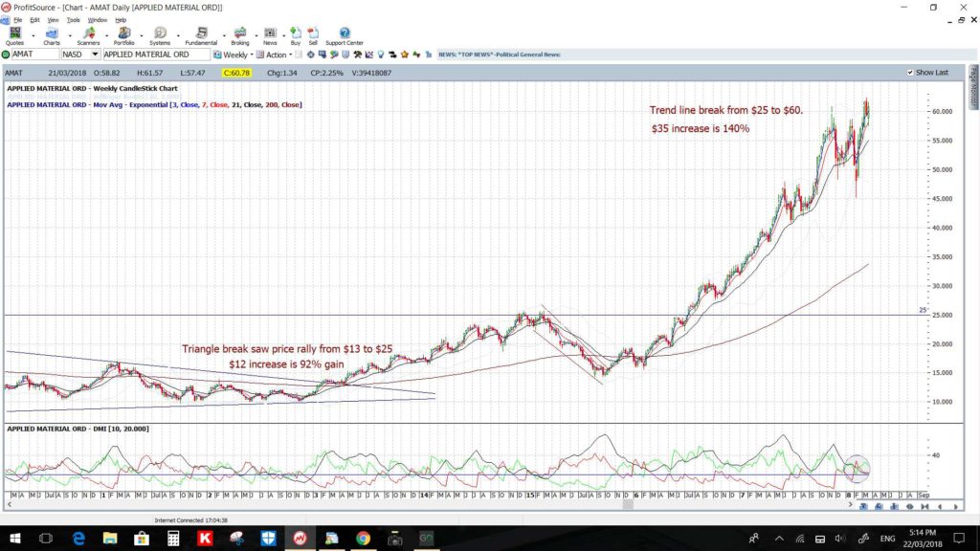Click the APPLIED MATERIAL ORD name field
The width and height of the screenshot is (980, 551).
[x=156, y=55]
